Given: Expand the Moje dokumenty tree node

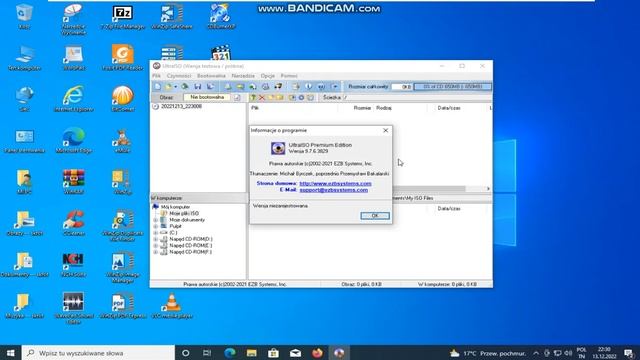Looking at the screenshot, I should click(x=156, y=220).
